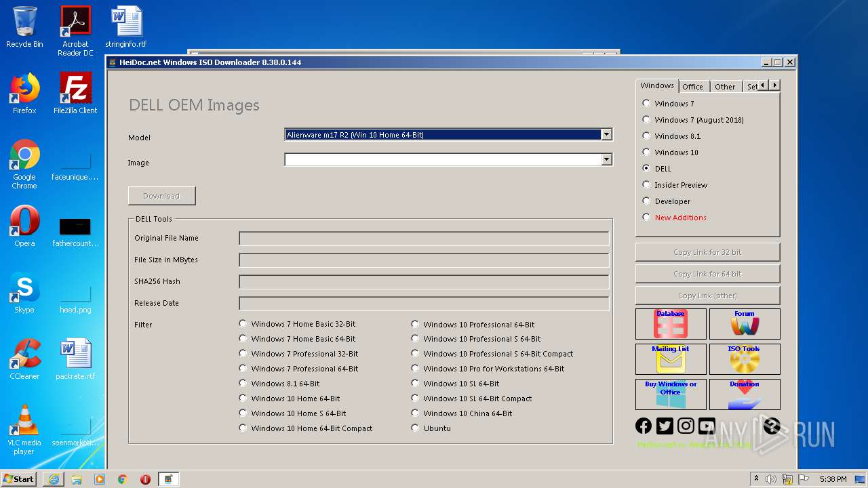Screen dimensions: 868x488
Task: Filter by Windows 10 Pro for Workstations 64-Bit
Action: click(x=488, y=369)
